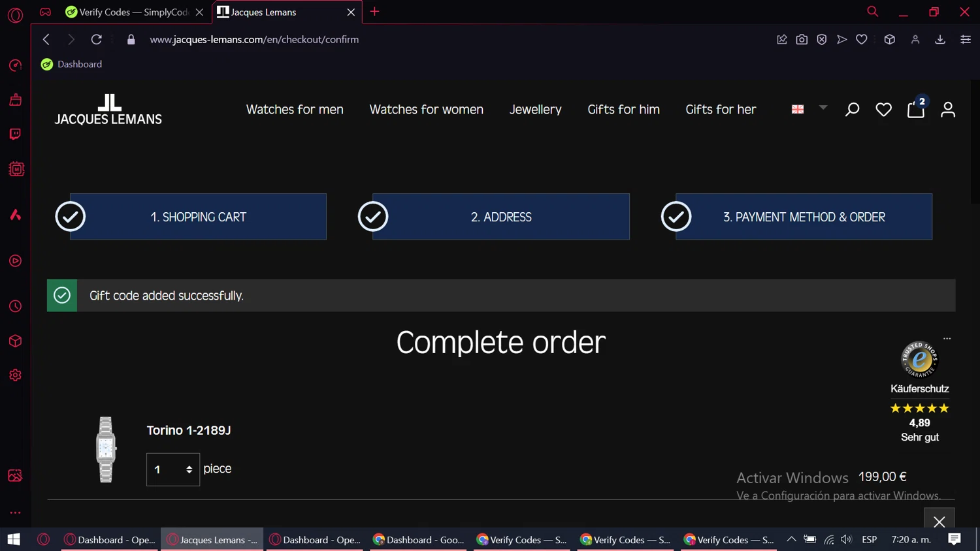Screen dimensions: 980x551
Task: Open Opera main menu icon
Action: (15, 14)
